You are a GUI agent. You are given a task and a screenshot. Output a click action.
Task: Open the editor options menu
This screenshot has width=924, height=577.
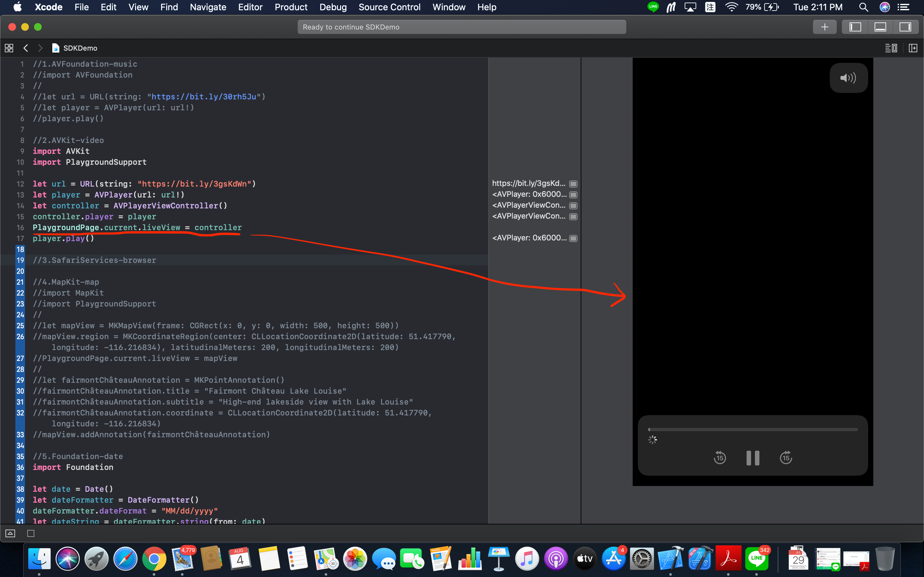pyautogui.click(x=891, y=48)
